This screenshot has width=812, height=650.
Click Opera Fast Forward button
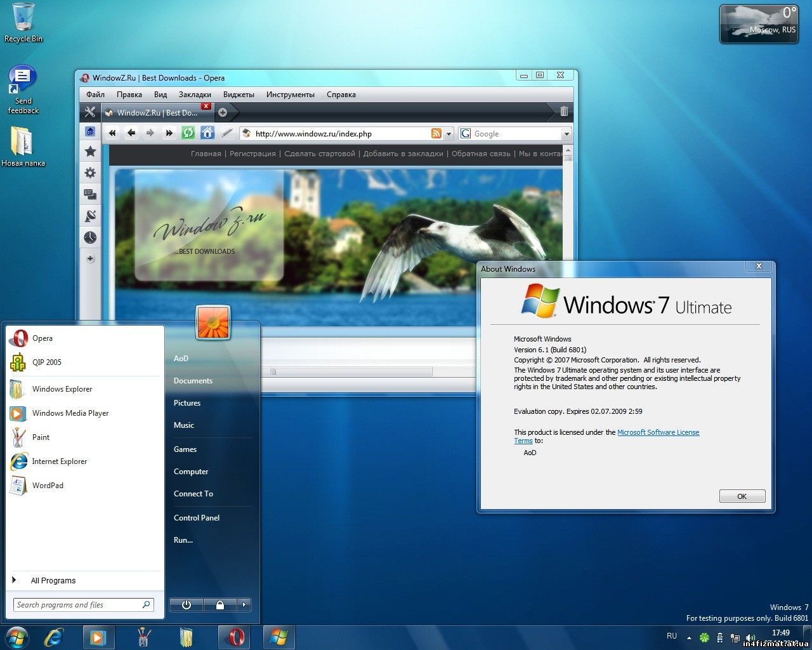click(x=169, y=133)
